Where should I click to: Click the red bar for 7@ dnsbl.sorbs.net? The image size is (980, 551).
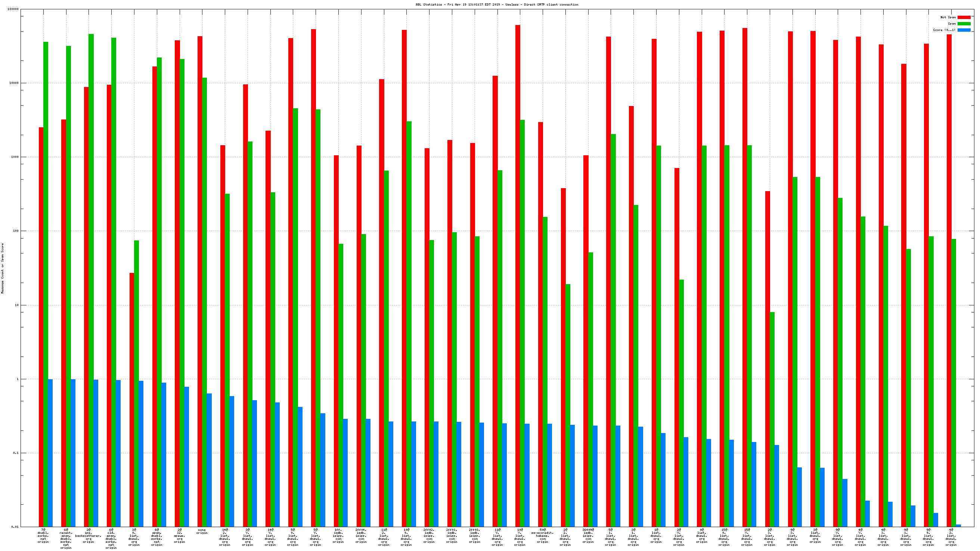click(41, 327)
